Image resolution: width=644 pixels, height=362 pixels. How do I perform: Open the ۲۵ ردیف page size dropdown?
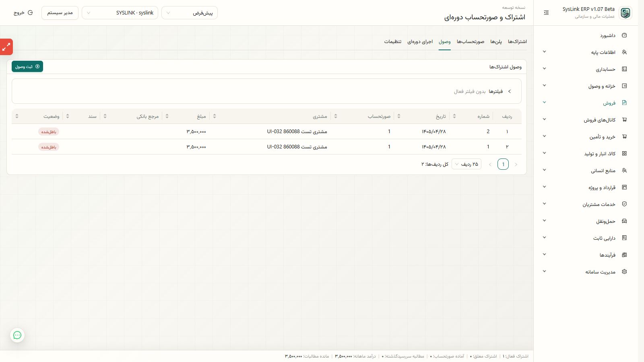coord(466,164)
